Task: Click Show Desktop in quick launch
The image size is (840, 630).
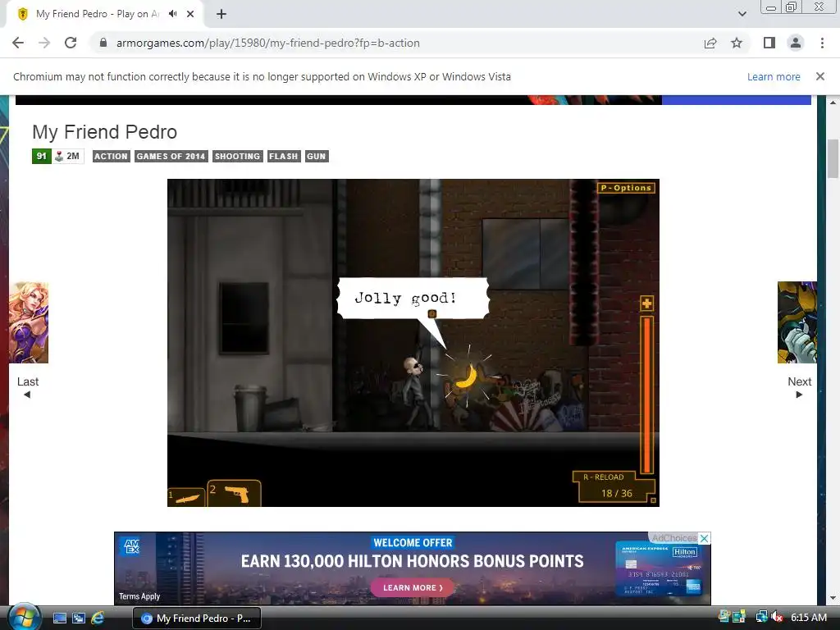Action: click(59, 618)
